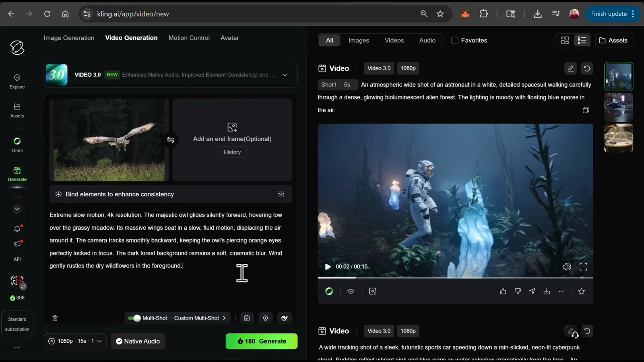The width and height of the screenshot is (644, 362).
Task: Open the sidebar more options menu
Action: tap(17, 347)
